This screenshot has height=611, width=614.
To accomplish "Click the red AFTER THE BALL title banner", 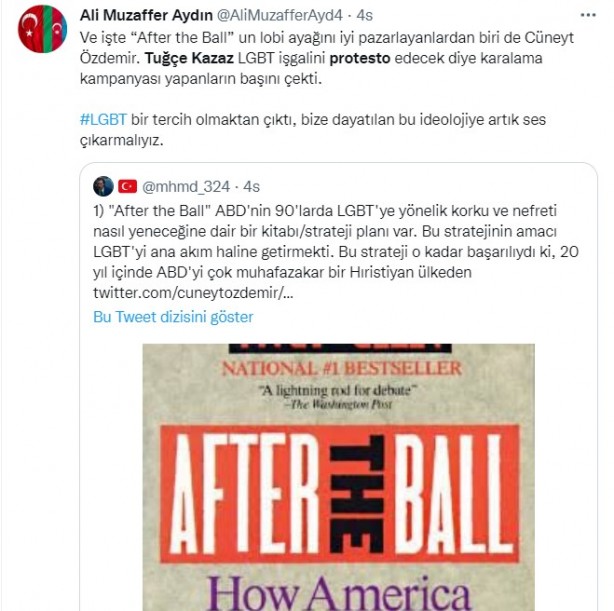I will tap(340, 494).
